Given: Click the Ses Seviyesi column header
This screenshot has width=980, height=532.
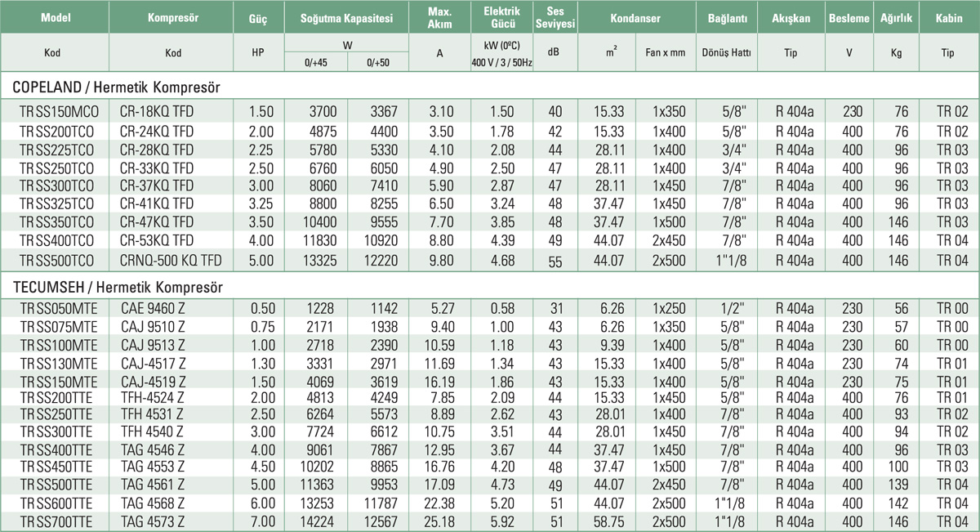Looking at the screenshot, I should click(555, 17).
